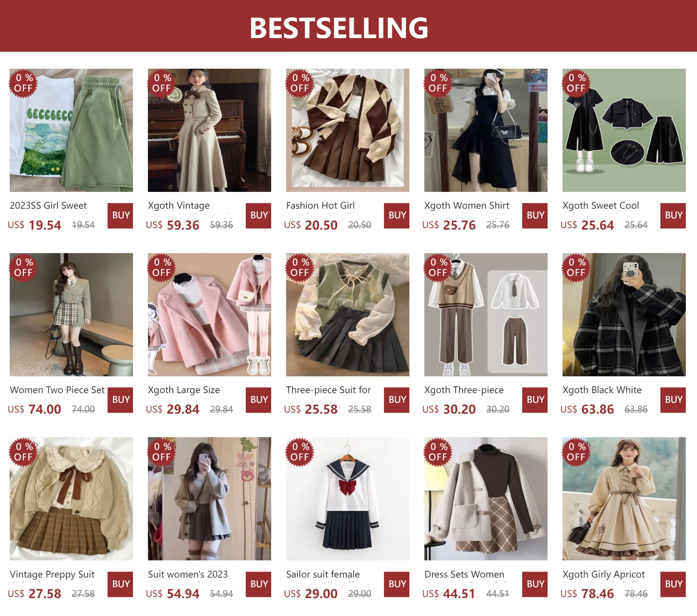Image resolution: width=697 pixels, height=616 pixels.
Task: Click the US$ 29.00 sailor suit price
Action: click(x=311, y=594)
